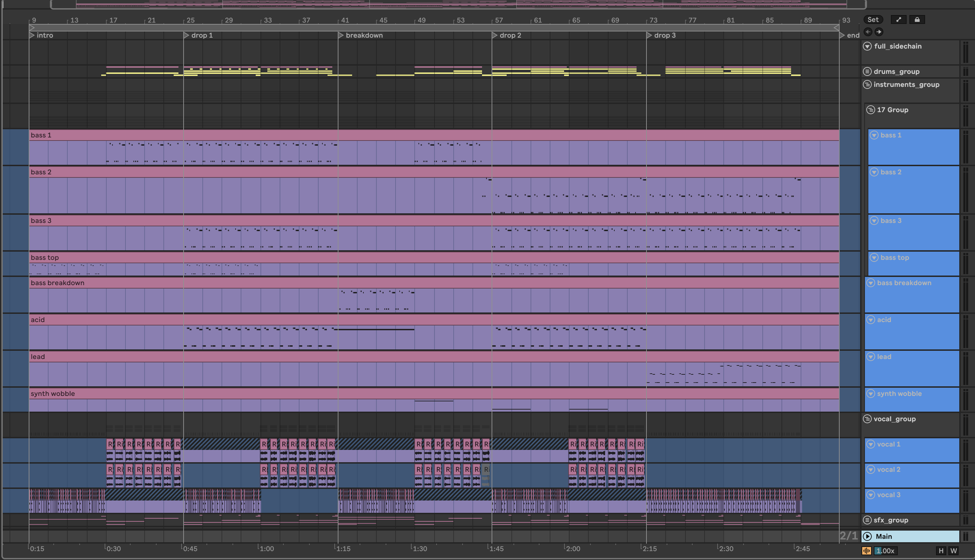Unfold the sfx_group track

867,520
